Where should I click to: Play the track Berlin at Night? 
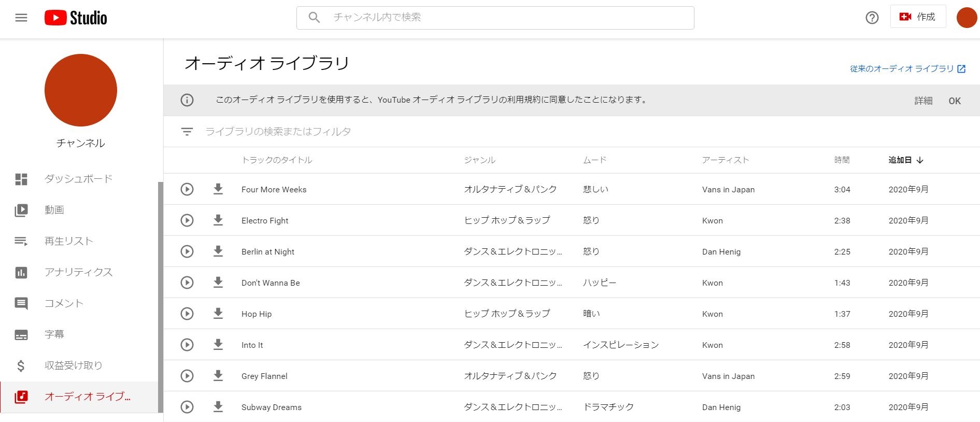(187, 251)
